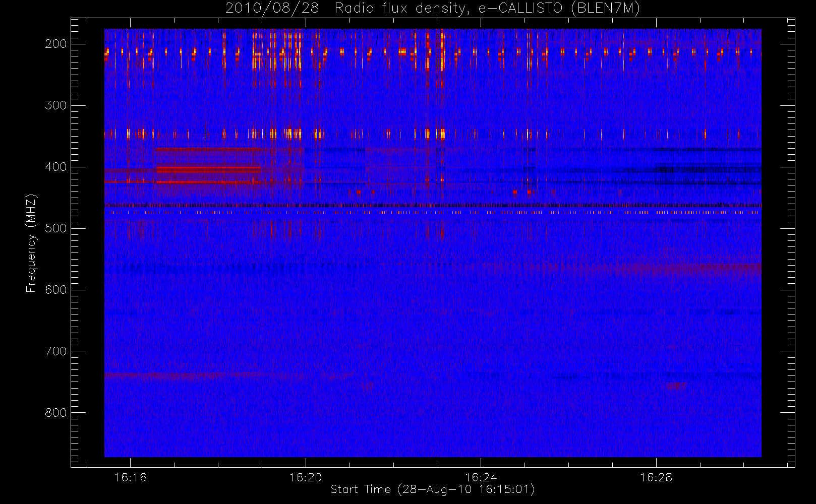
Task: Click the 'Frequency (MHZ)' y-axis label
Action: (x=31, y=243)
